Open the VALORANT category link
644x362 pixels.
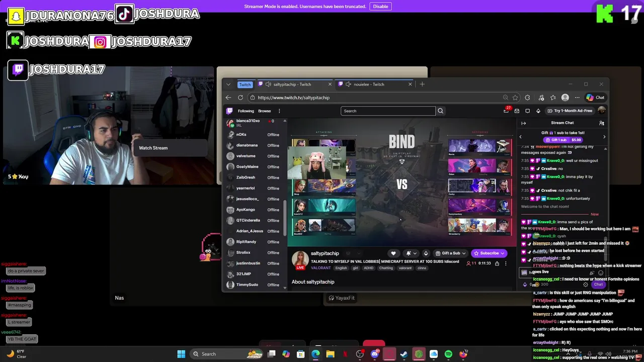pos(321,268)
